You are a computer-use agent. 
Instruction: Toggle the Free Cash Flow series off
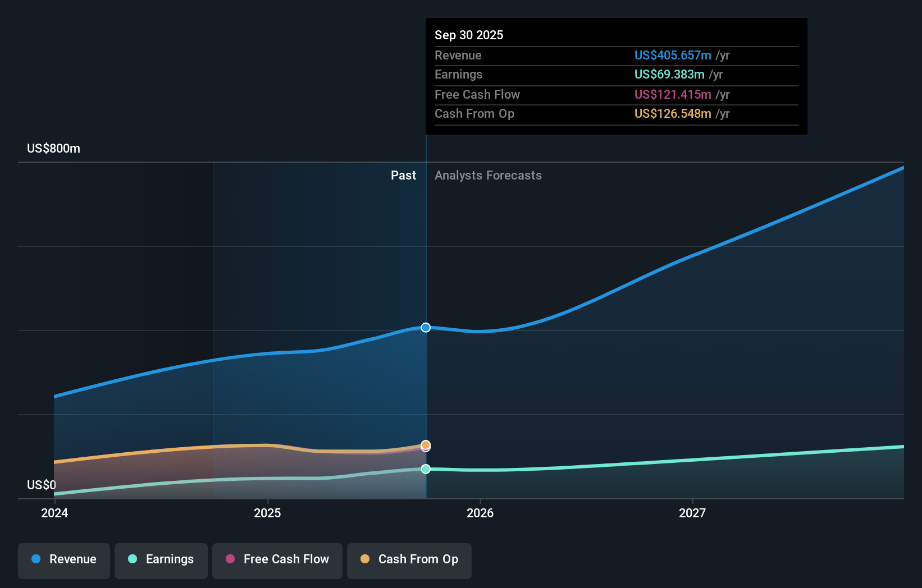(x=277, y=559)
